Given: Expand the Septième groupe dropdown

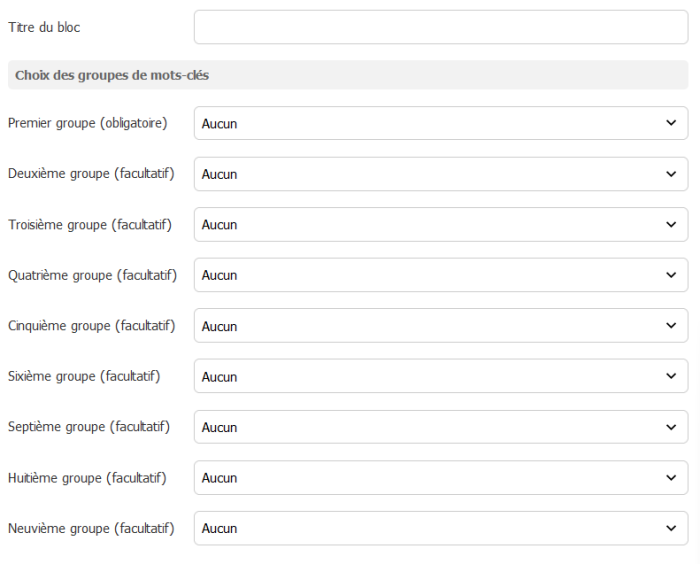Looking at the screenshot, I should (x=440, y=427).
